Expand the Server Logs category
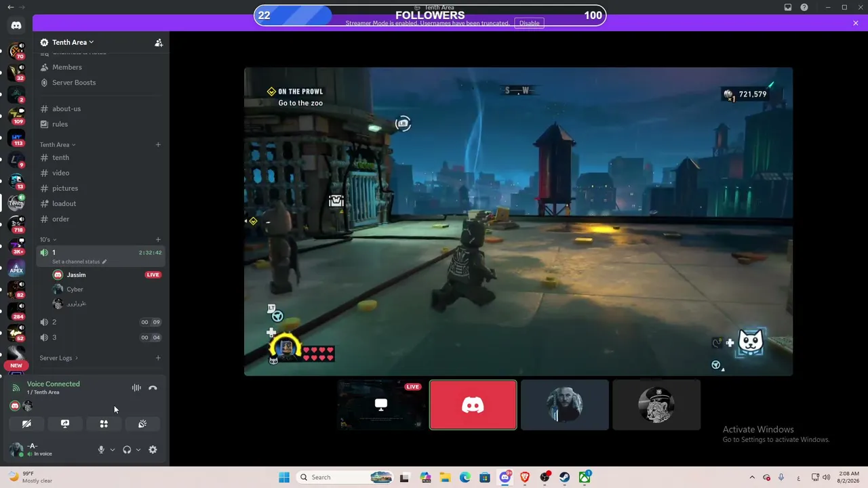 [x=58, y=358]
